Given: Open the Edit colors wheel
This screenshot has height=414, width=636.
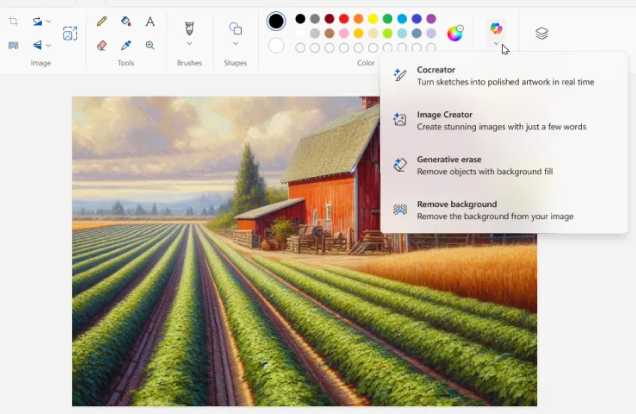Looking at the screenshot, I should tap(455, 33).
